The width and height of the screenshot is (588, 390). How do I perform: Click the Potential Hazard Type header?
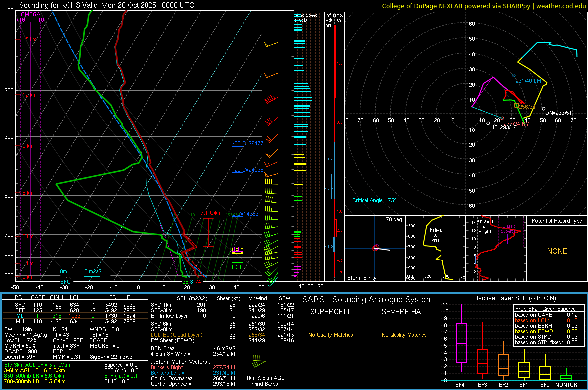[x=557, y=221]
